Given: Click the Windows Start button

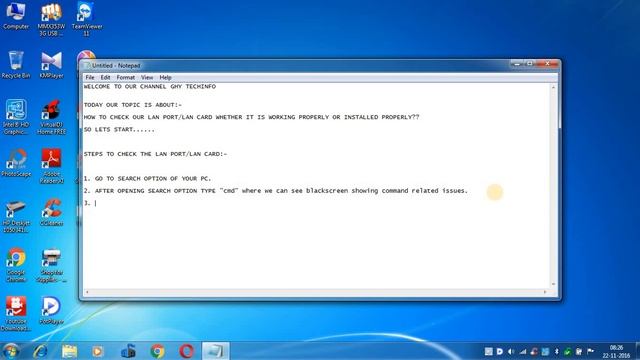Looking at the screenshot, I should coord(11,351).
